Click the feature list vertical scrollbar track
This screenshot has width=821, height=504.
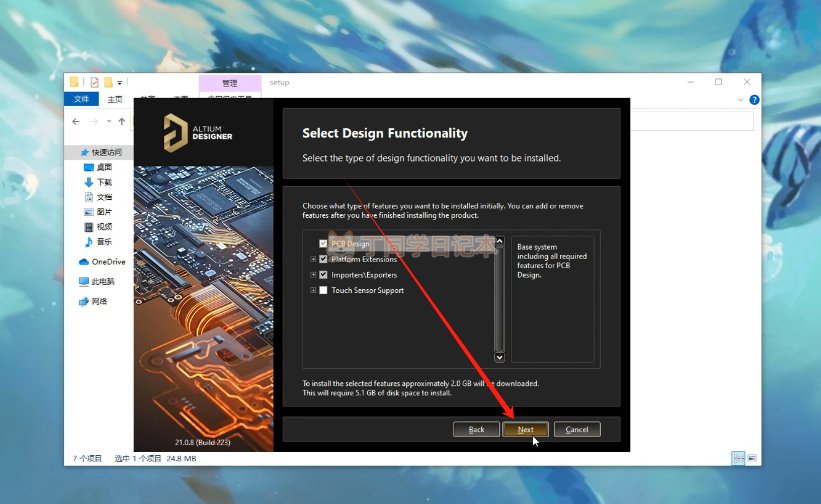[500, 299]
